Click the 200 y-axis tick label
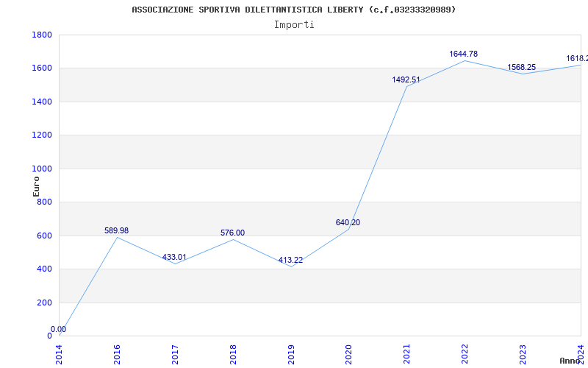This screenshot has height=368, width=588. (x=45, y=302)
